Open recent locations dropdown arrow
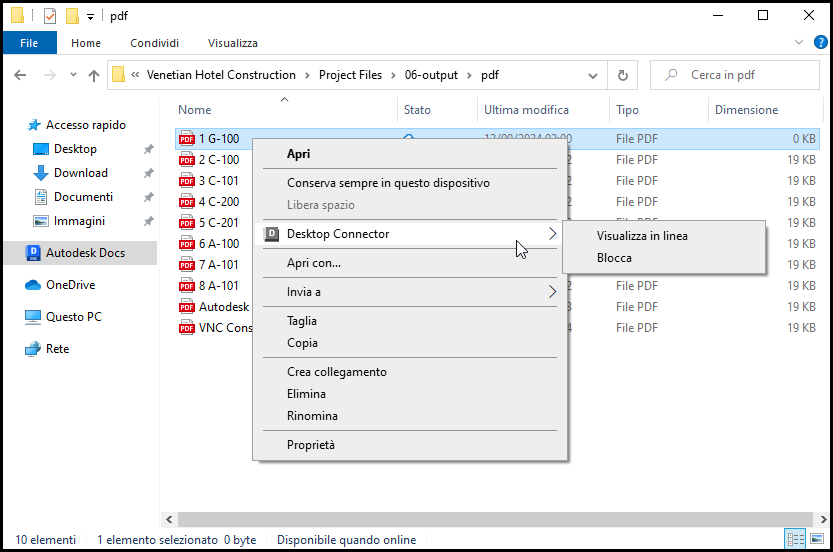This screenshot has height=552, width=833. [x=73, y=75]
